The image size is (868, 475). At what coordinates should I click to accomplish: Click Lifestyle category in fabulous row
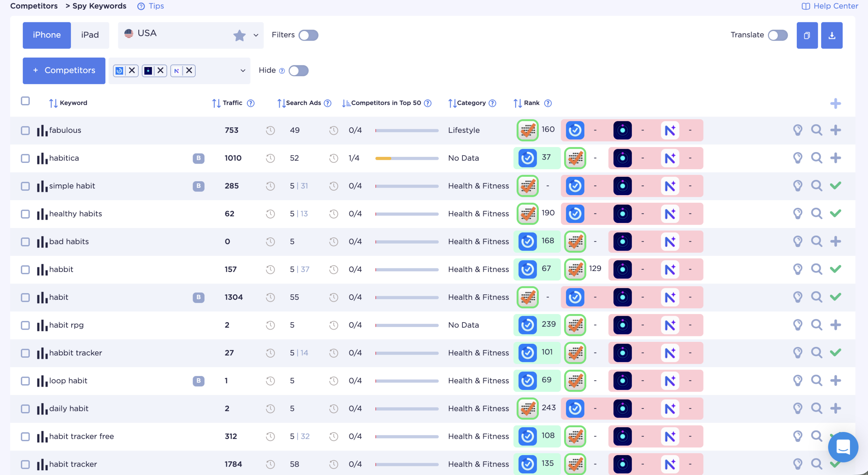click(x=464, y=130)
